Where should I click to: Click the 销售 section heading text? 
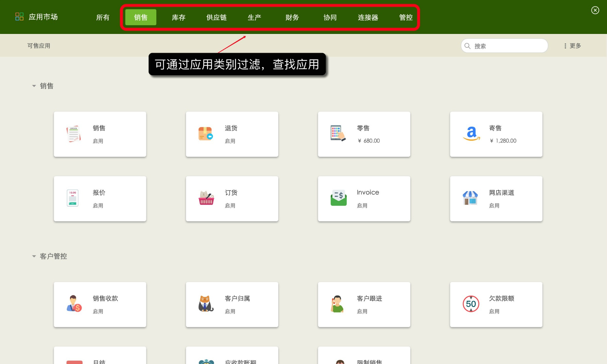(x=47, y=86)
